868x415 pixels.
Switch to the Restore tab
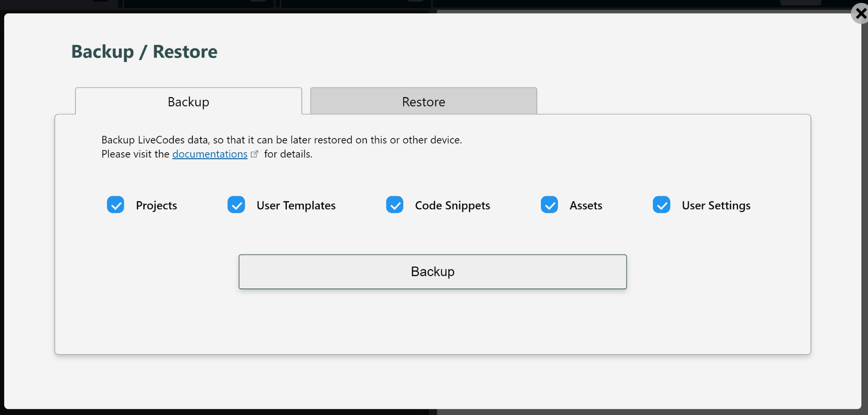423,102
